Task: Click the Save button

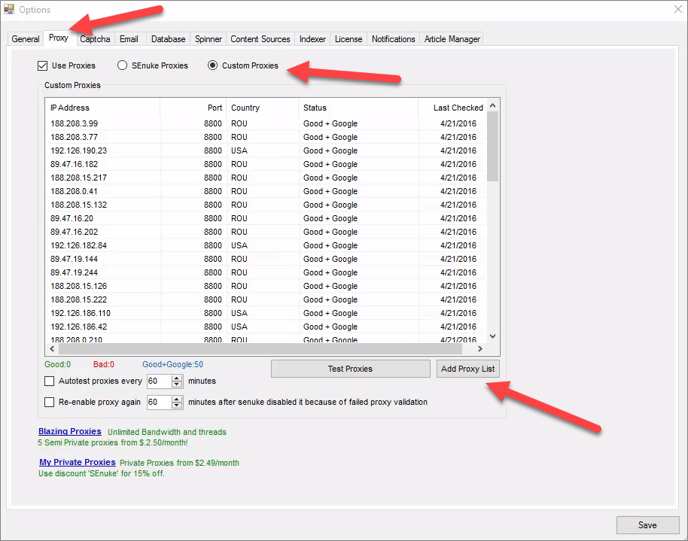Action: [647, 525]
